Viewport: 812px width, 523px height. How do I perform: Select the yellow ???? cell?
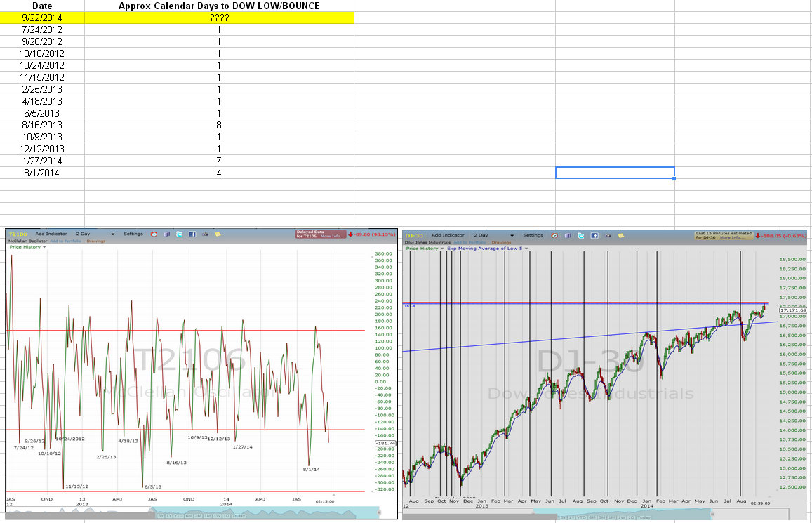coord(219,18)
